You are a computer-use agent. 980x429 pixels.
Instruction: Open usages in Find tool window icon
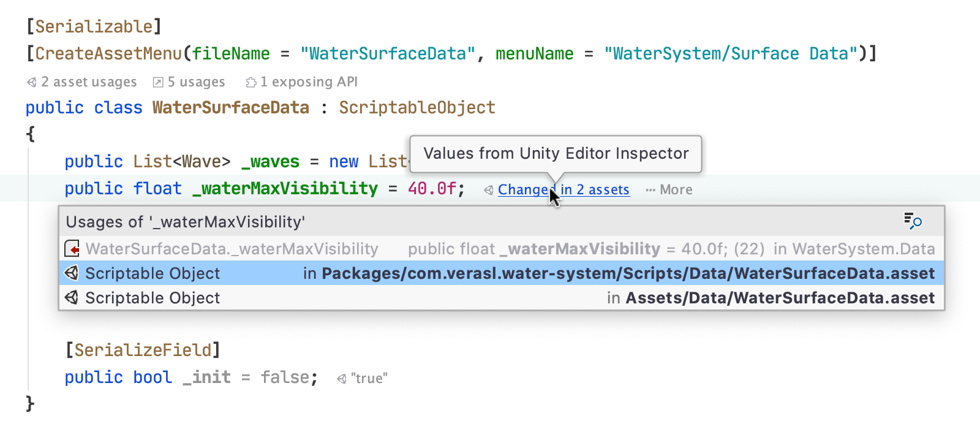pyautogui.click(x=913, y=221)
